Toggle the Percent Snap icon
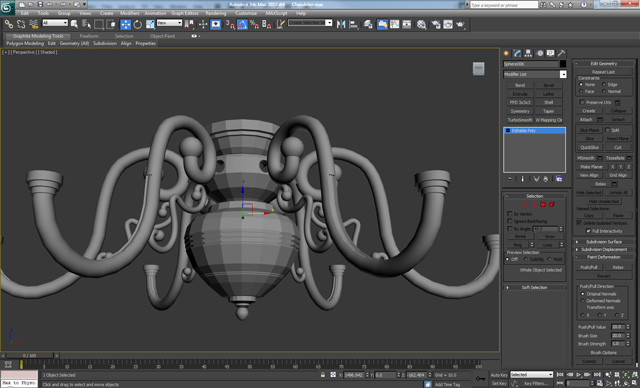This screenshot has height=388, width=640. [254, 24]
